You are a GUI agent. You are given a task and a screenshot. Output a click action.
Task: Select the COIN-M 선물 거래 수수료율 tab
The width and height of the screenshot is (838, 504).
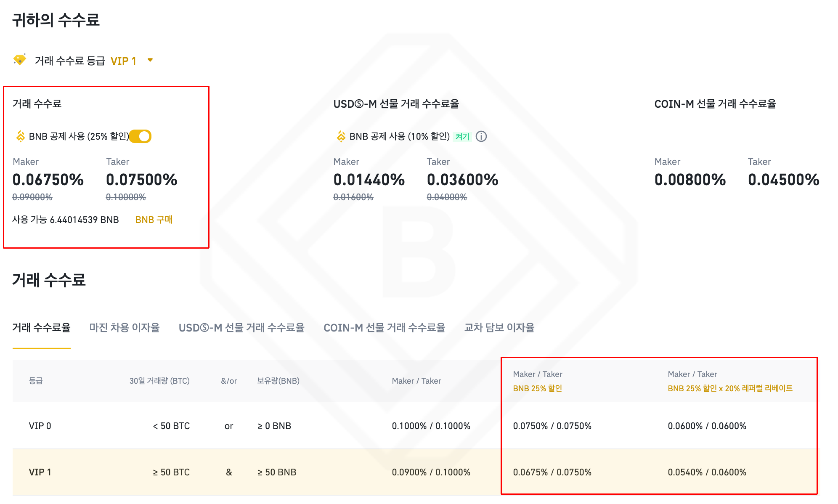[384, 327]
